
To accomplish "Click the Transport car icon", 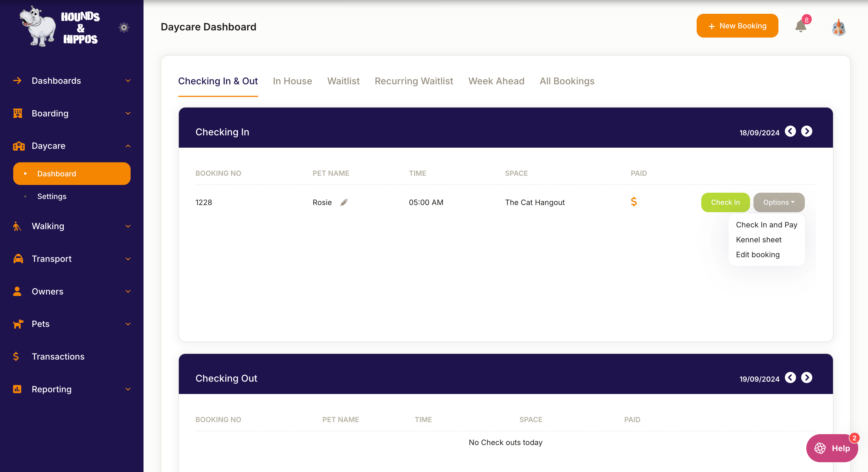I will click(18, 259).
